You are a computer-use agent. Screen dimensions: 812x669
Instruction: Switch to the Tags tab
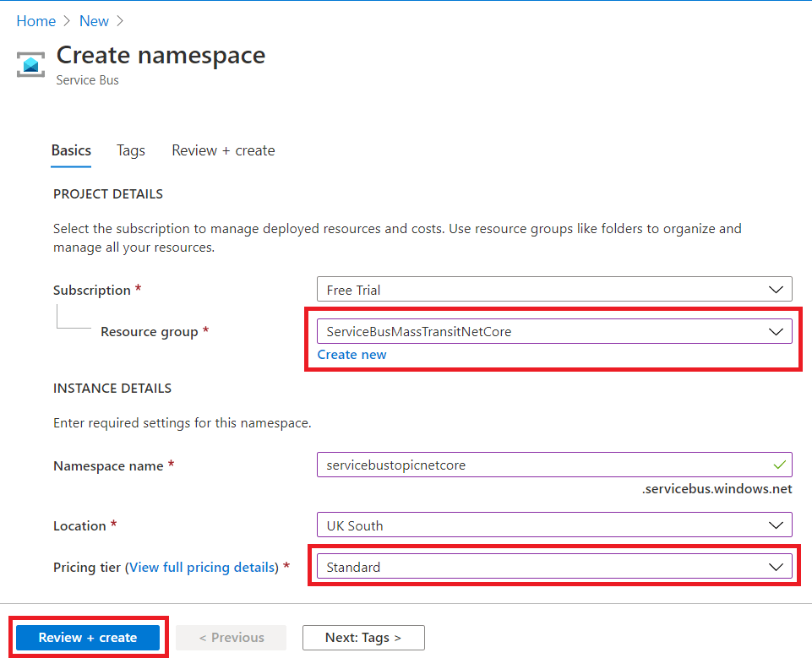131,150
